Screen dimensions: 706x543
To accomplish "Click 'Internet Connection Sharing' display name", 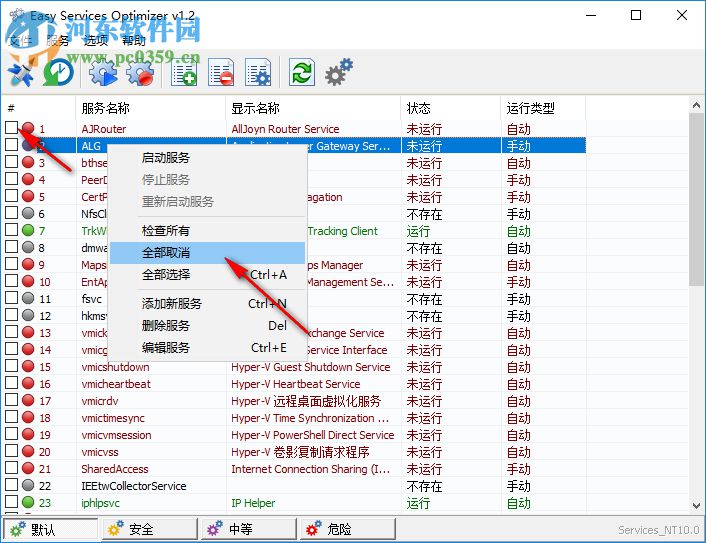I will [x=310, y=469].
